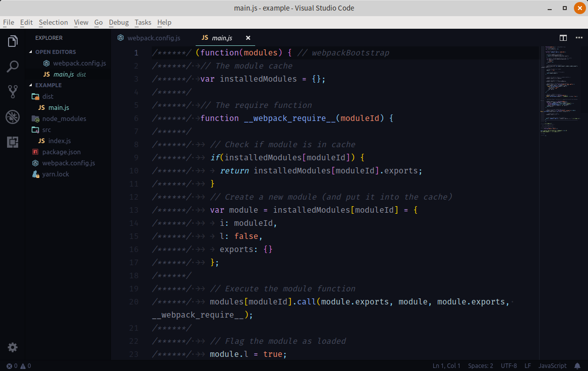Click the errors count icon in status bar
The image size is (588, 371).
10,366
